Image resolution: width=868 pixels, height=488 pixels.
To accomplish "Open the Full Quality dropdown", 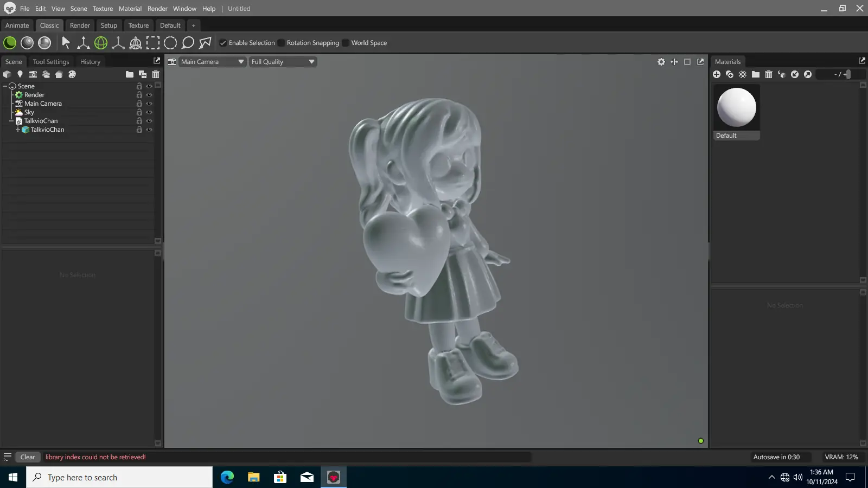I will (x=283, y=62).
